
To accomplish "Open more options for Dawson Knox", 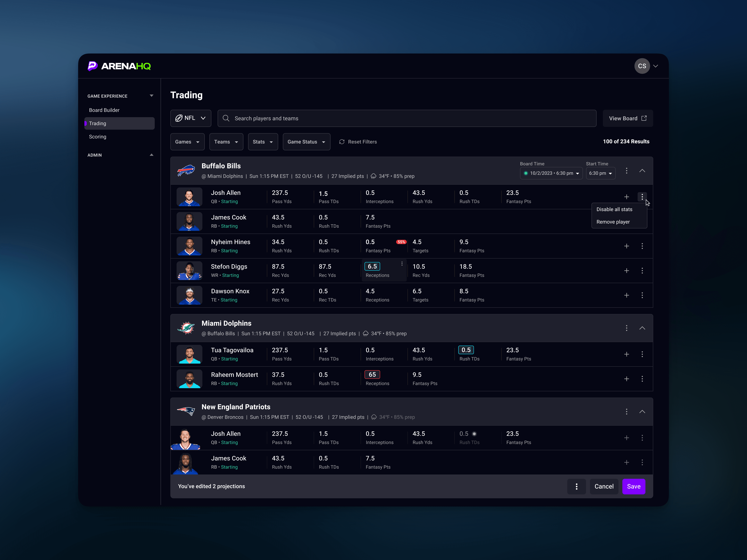I will [642, 295].
